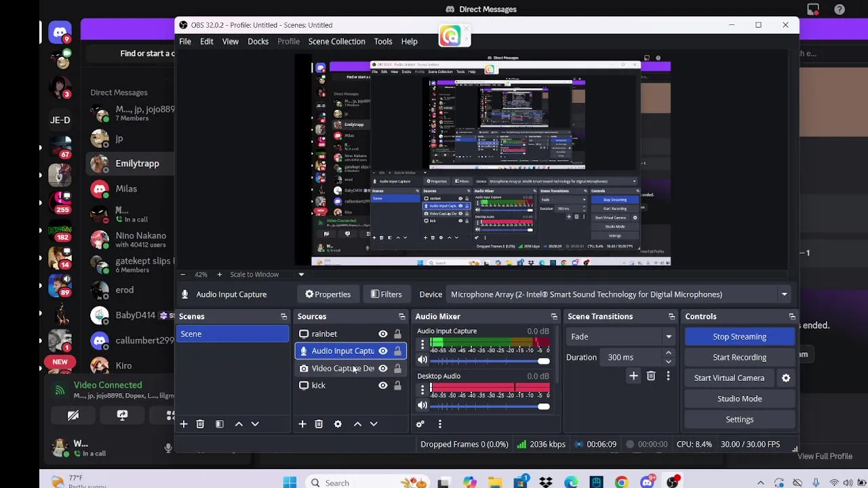This screenshot has height=488, width=868.
Task: Move scene up arrow in Scenes dock
Action: coord(239,424)
